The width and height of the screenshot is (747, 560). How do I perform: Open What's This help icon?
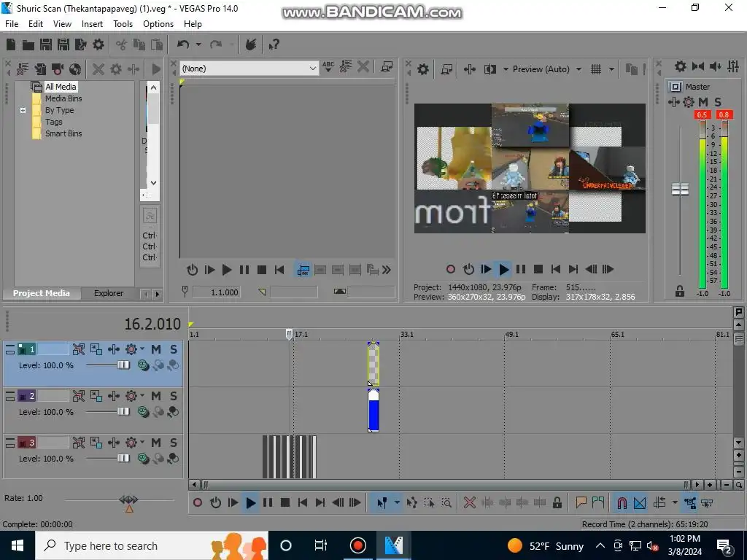pos(274,44)
